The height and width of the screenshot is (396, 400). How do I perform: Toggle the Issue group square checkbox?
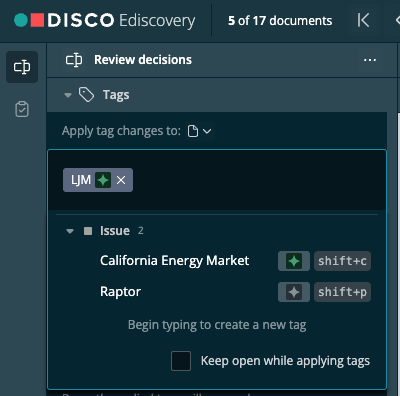click(88, 231)
